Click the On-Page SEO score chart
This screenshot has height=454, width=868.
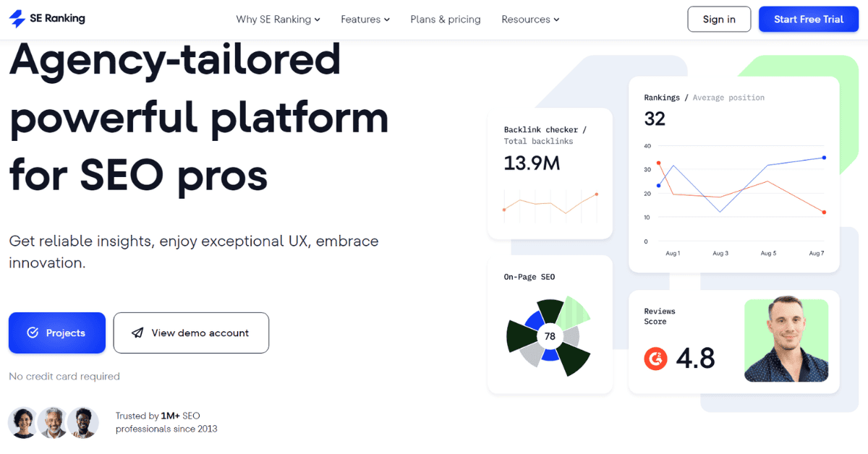coord(549,336)
